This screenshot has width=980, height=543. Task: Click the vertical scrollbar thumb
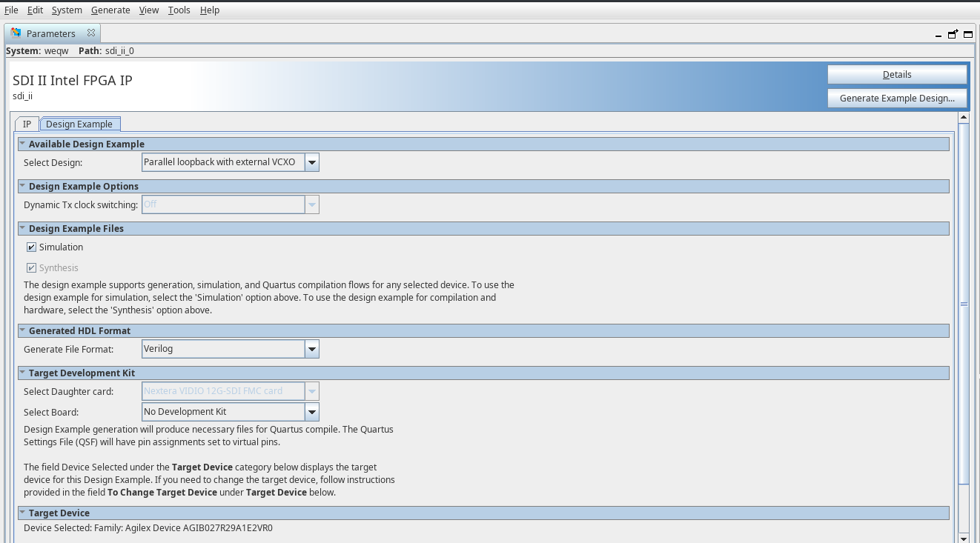(964, 304)
